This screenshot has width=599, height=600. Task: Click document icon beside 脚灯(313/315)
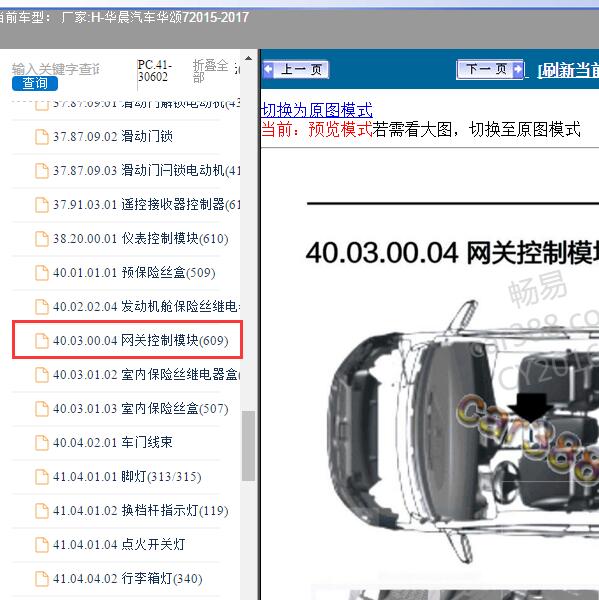[x=42, y=477]
